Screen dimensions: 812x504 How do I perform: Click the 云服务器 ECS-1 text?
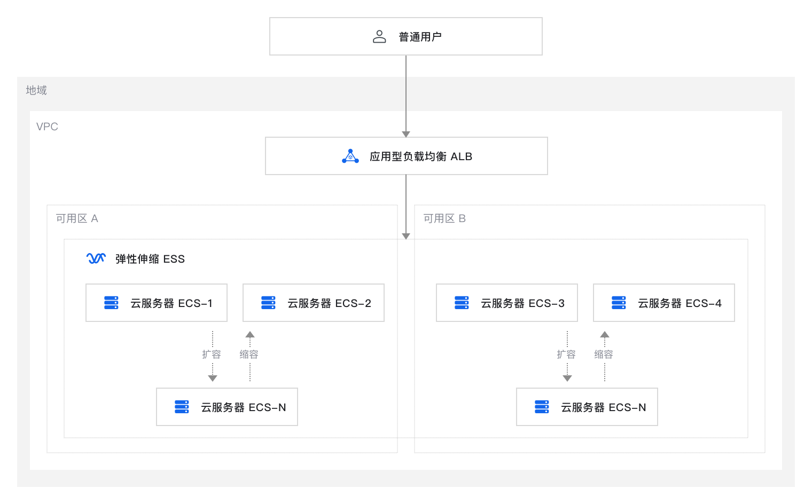coord(171,303)
